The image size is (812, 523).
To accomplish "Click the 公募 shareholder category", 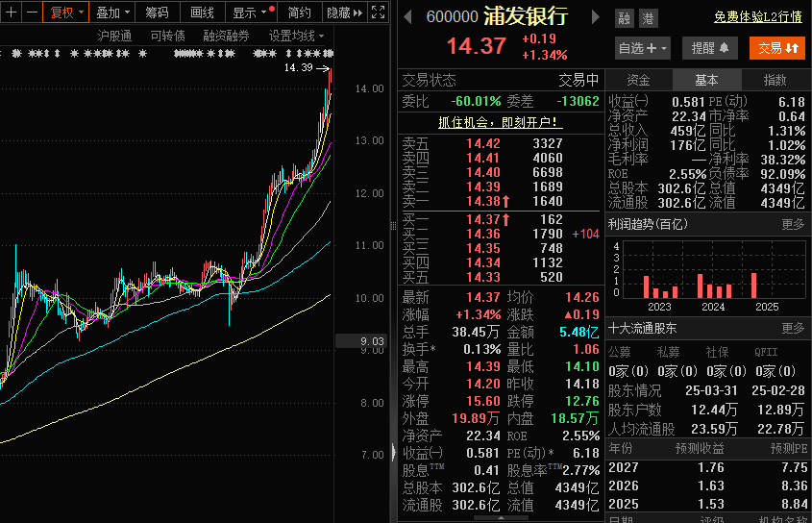I will click(x=620, y=353).
